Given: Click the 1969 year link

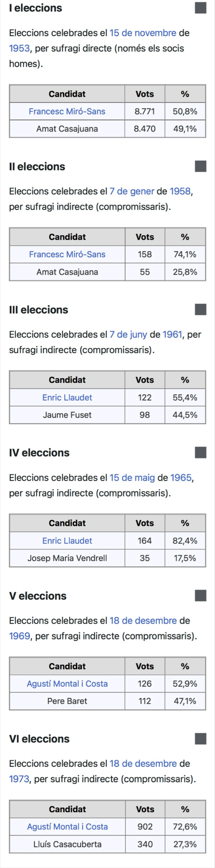Looking at the screenshot, I should click(x=19, y=636).
